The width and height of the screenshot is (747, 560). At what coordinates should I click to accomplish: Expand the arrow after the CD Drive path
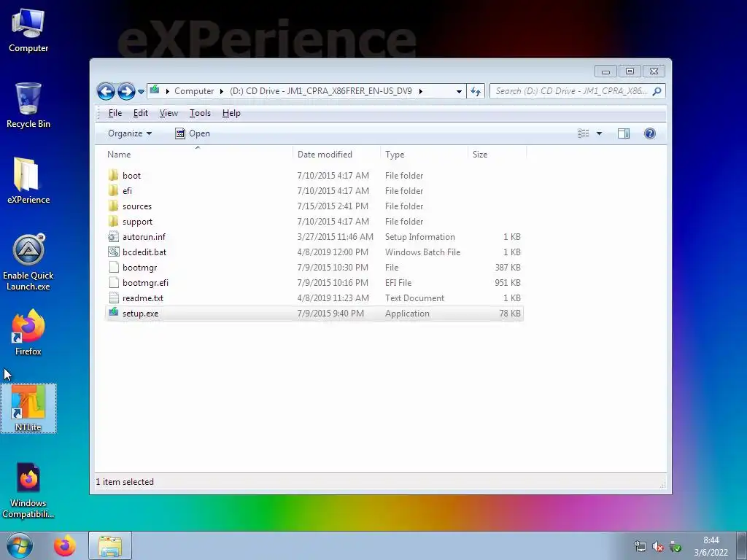click(x=421, y=91)
